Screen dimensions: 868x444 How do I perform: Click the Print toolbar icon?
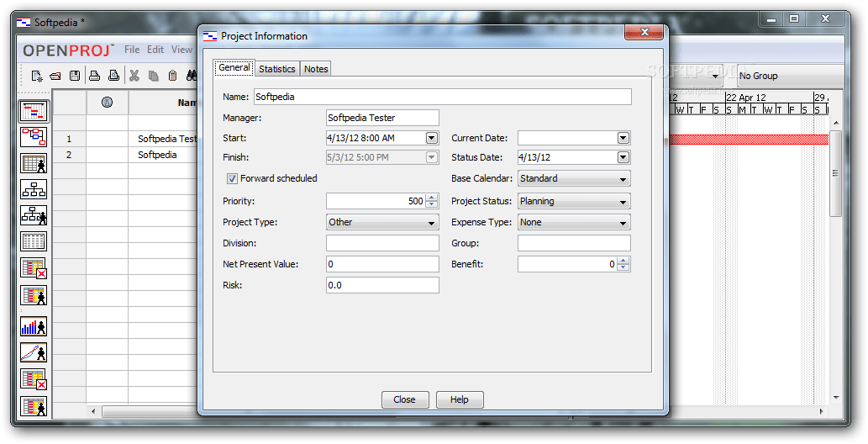click(95, 76)
